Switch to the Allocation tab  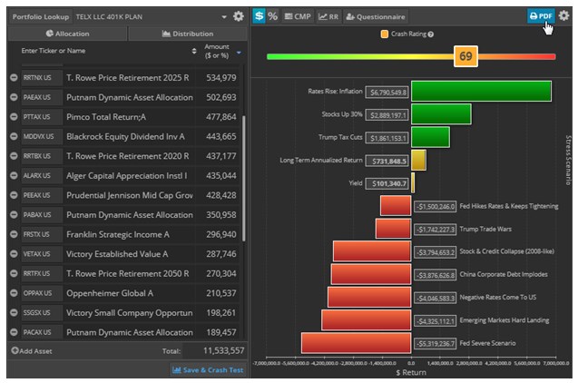pyautogui.click(x=66, y=34)
